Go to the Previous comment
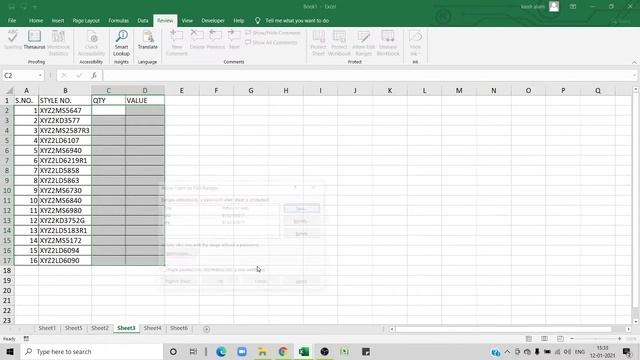Viewport: 640px width, 360px height. pyautogui.click(x=216, y=40)
